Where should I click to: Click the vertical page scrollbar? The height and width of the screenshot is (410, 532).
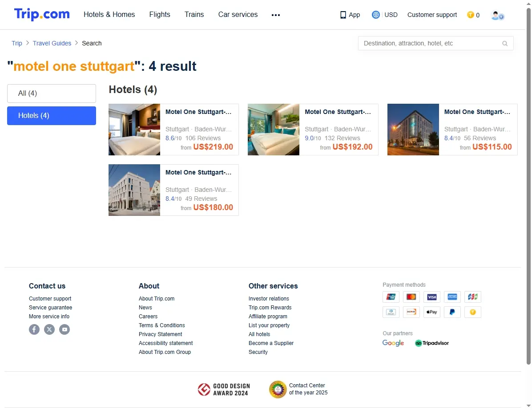coord(528,186)
